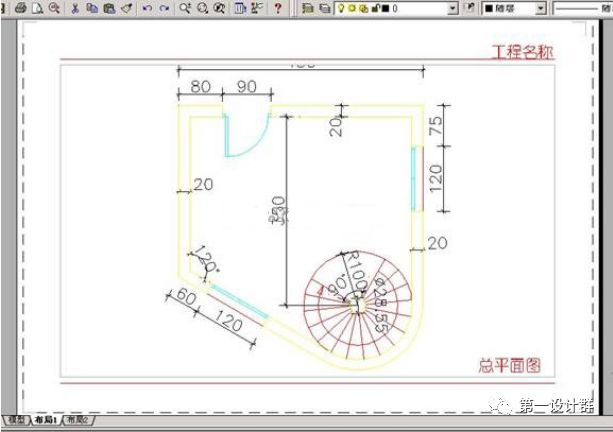Undo the last action
The image size is (613, 432).
point(147,8)
